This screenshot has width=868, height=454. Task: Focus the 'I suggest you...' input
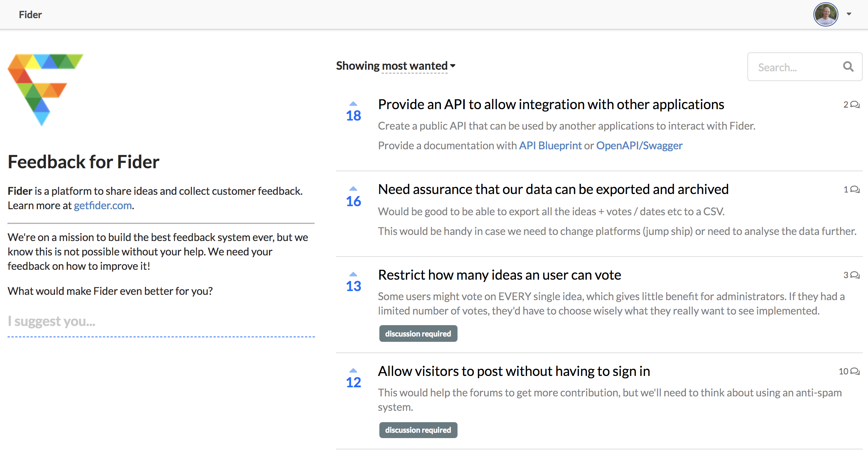click(x=161, y=321)
